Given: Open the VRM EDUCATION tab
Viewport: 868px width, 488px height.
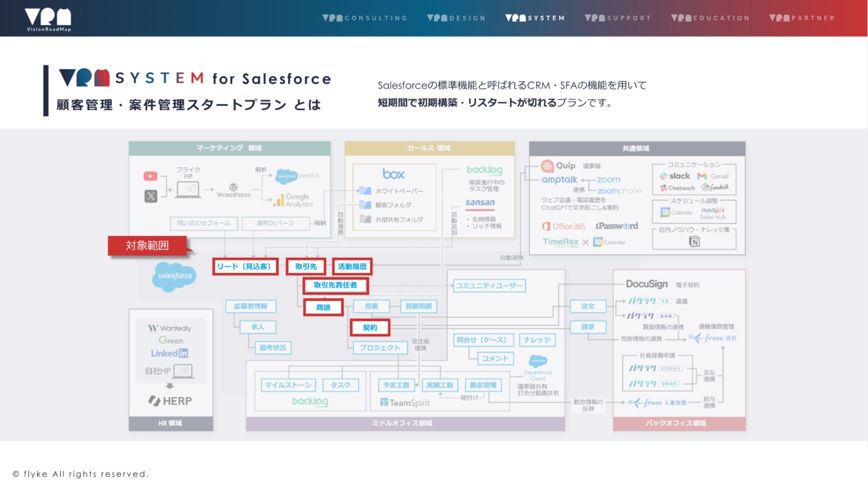Looking at the screenshot, I should [x=710, y=18].
